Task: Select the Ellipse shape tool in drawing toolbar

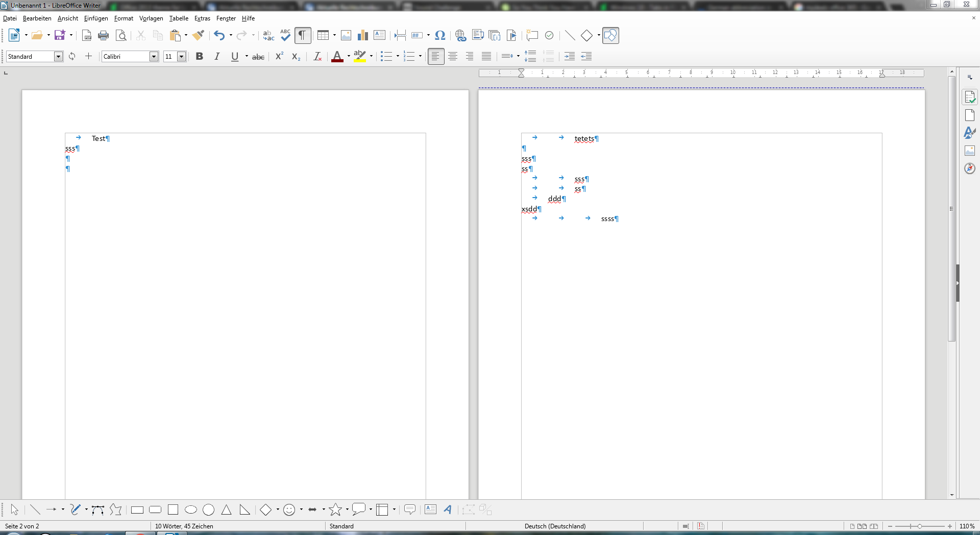Action: 191,509
